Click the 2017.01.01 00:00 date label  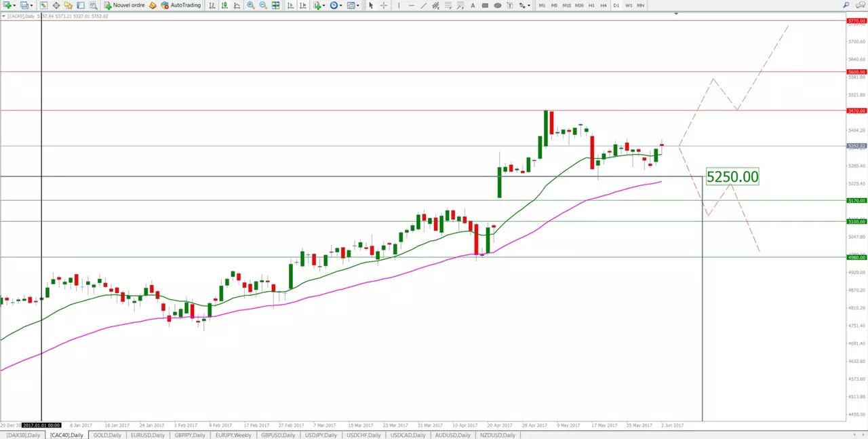pyautogui.click(x=41, y=425)
